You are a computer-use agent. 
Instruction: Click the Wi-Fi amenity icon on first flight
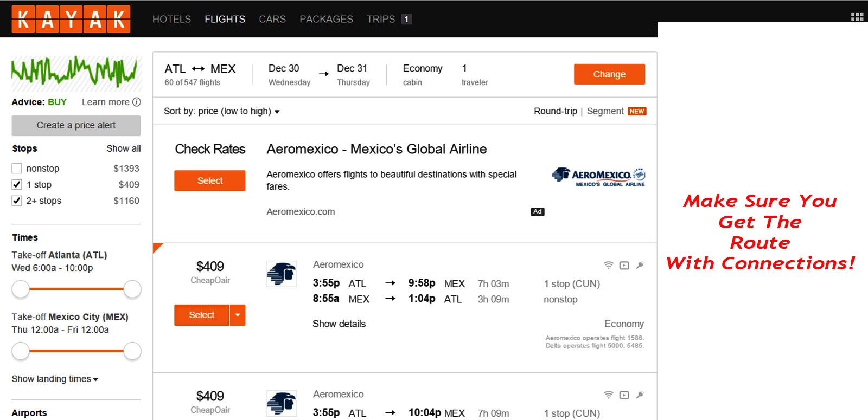609,265
